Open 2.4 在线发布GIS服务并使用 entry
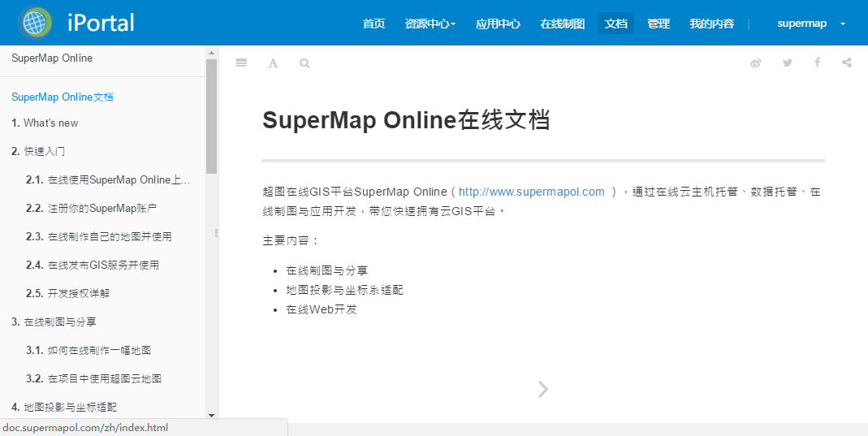This screenshot has height=436, width=868. [x=93, y=265]
